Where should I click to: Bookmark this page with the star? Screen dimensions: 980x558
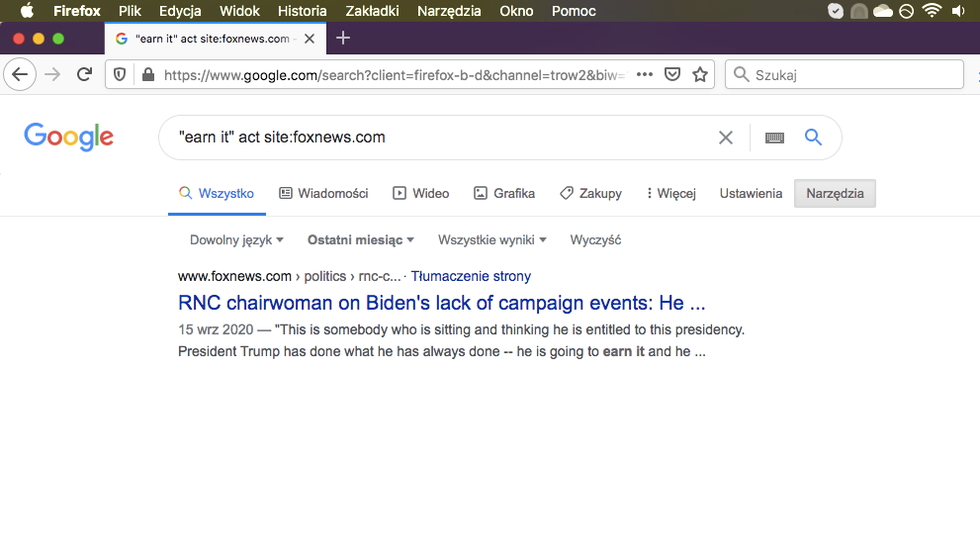point(700,74)
